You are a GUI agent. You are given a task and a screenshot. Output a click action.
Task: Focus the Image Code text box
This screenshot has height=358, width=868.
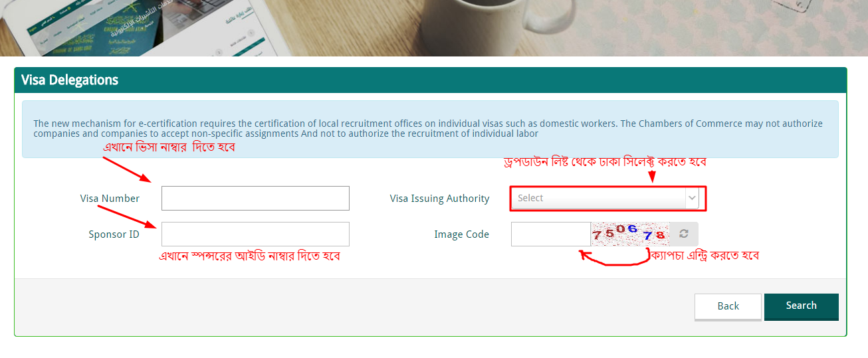551,234
